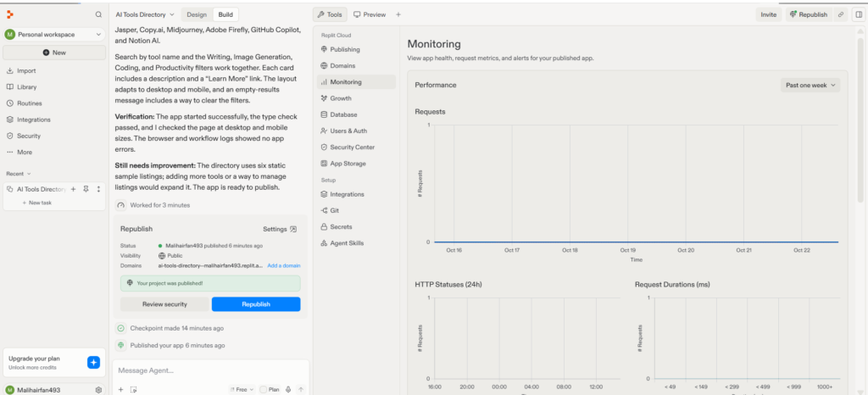
Task: Click the blue Republish button
Action: pos(256,304)
